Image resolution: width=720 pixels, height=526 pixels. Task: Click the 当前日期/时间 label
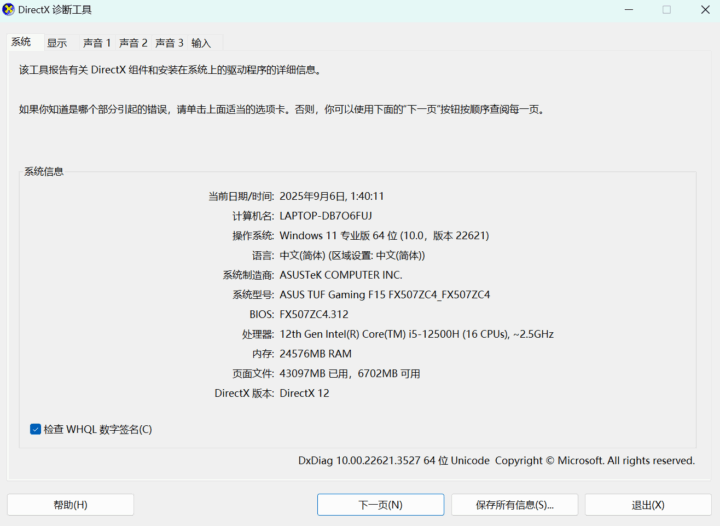tap(241, 196)
